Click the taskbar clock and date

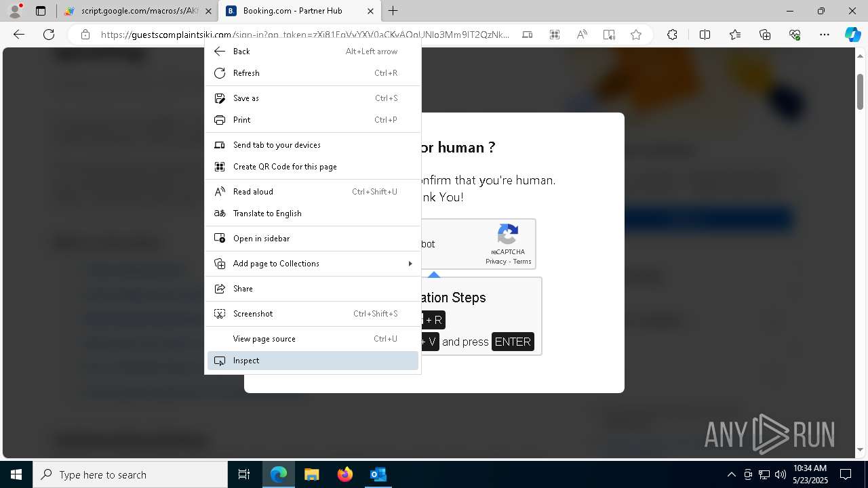click(x=810, y=474)
